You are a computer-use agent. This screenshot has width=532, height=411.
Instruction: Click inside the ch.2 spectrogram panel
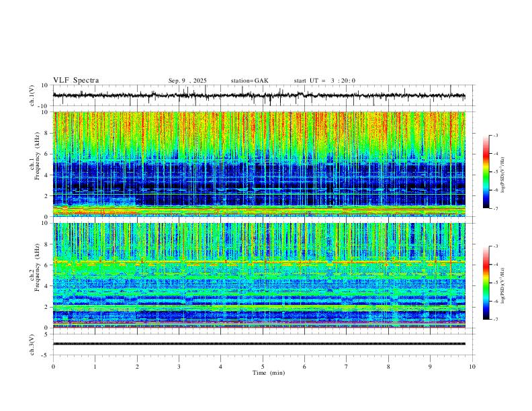tap(259, 275)
